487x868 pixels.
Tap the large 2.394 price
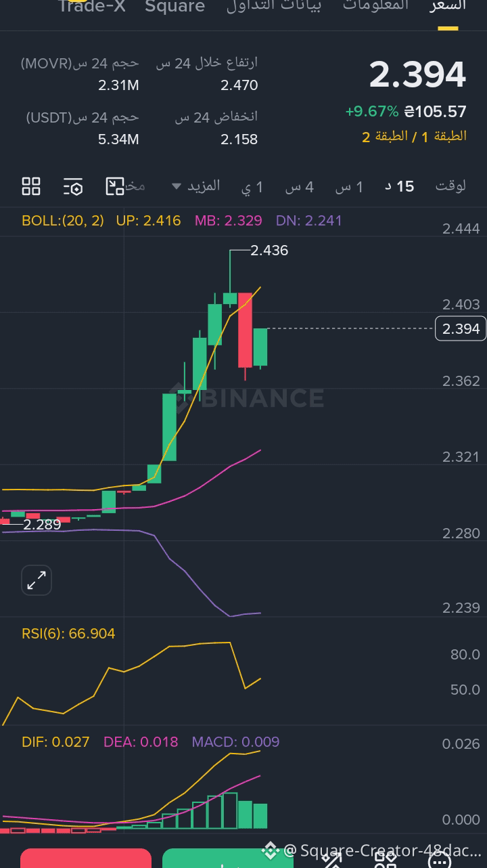coord(417,74)
